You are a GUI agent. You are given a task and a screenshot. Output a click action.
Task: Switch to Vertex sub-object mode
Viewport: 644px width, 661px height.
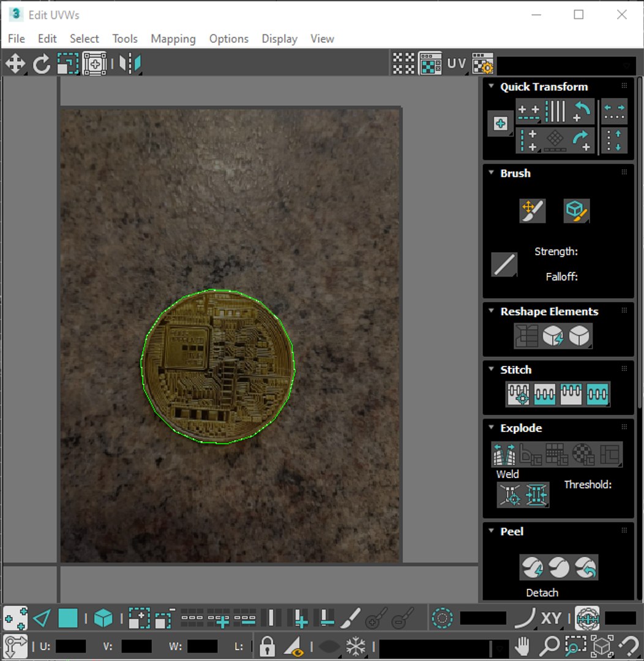(15, 618)
